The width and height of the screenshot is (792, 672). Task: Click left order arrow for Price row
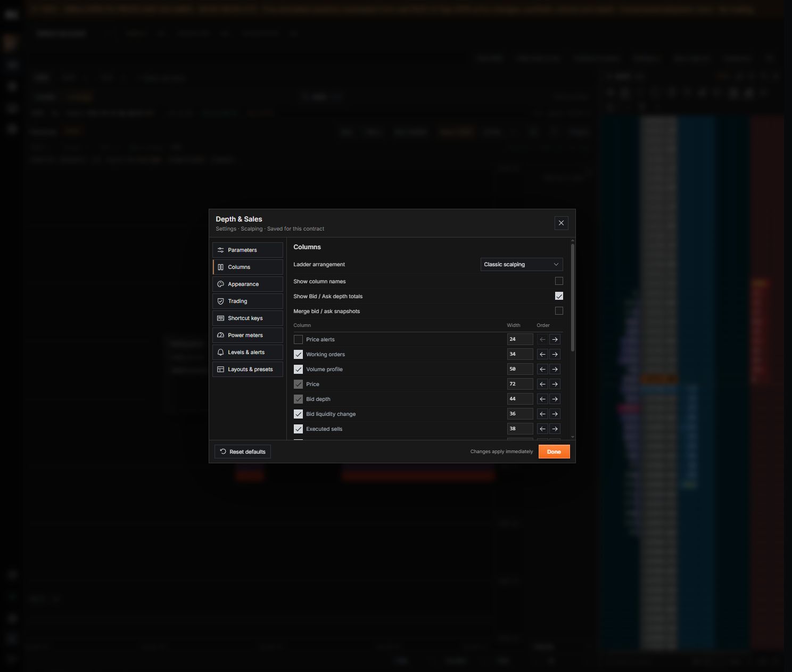(x=542, y=384)
